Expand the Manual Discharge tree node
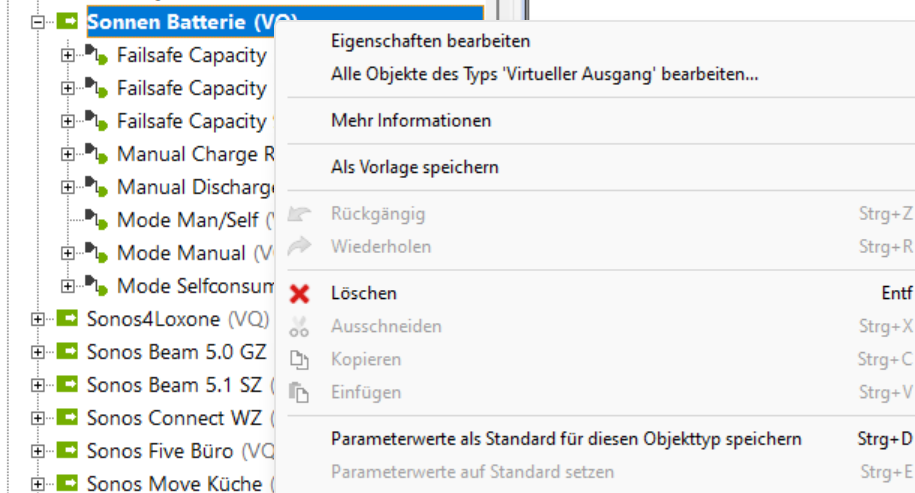Screen dimensions: 915x493 [x=68, y=187]
